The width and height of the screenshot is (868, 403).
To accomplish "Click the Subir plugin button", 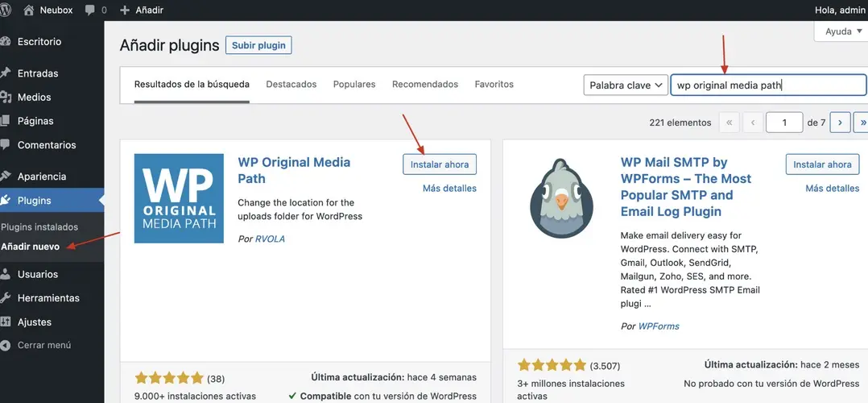I will [258, 45].
